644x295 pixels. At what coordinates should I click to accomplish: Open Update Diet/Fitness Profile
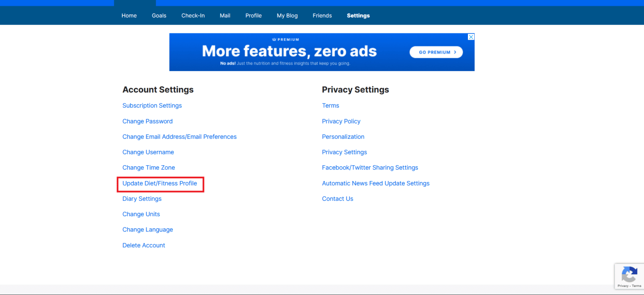[x=159, y=183]
